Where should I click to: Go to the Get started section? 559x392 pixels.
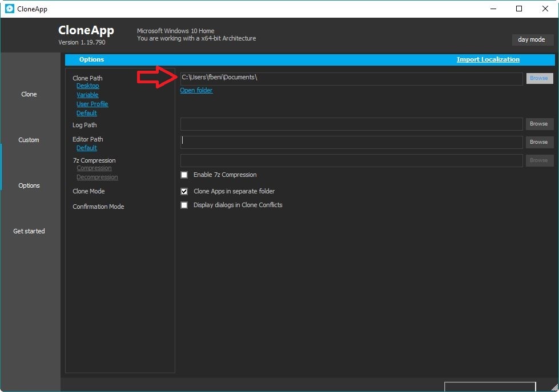point(29,231)
